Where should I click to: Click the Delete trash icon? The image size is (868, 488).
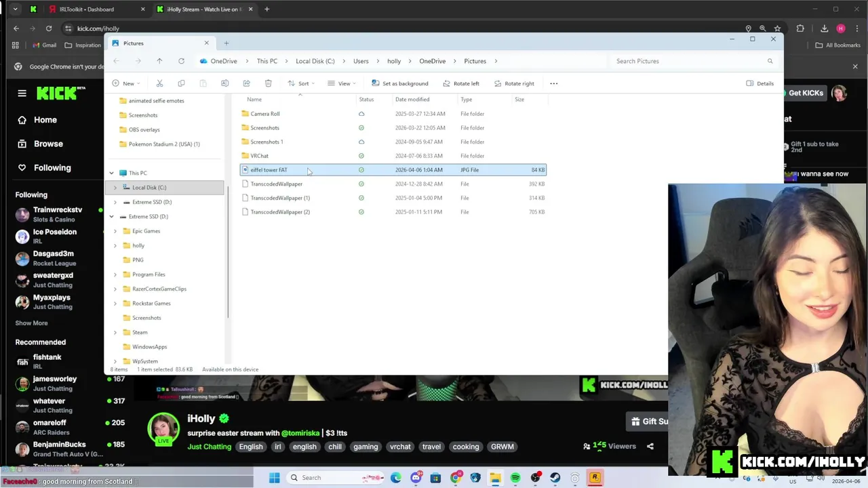tap(268, 83)
